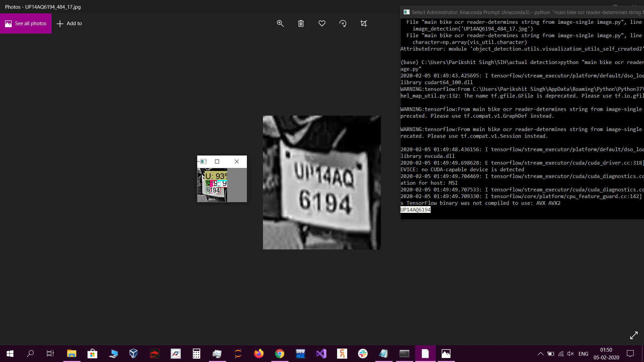Click the small OCR detection result image
The height and width of the screenshot is (362, 644).
tap(212, 185)
